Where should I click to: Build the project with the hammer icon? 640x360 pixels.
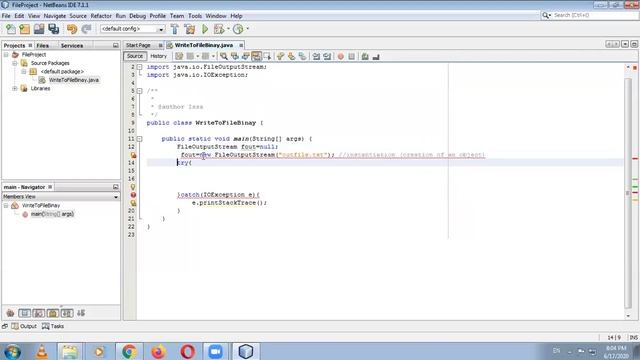175,29
